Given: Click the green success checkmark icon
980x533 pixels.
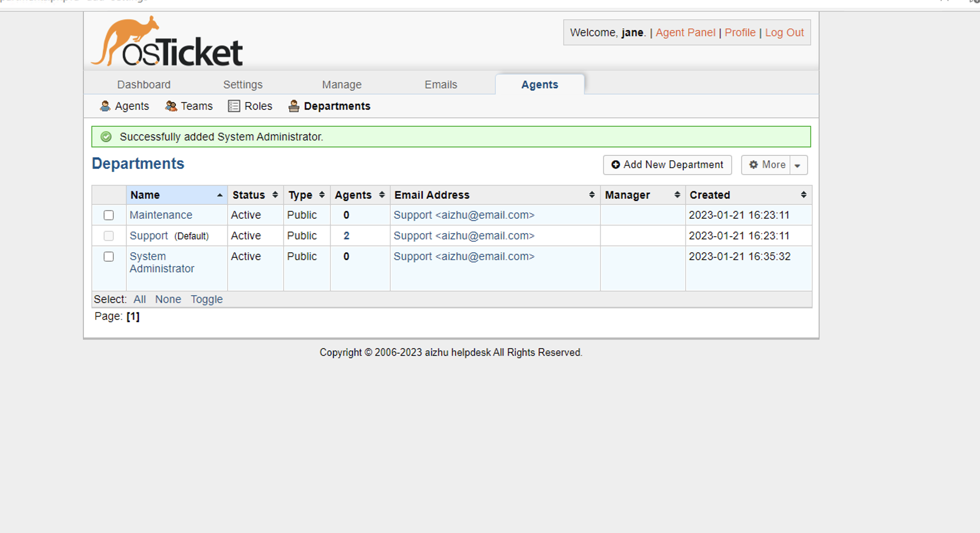Looking at the screenshot, I should tap(106, 137).
